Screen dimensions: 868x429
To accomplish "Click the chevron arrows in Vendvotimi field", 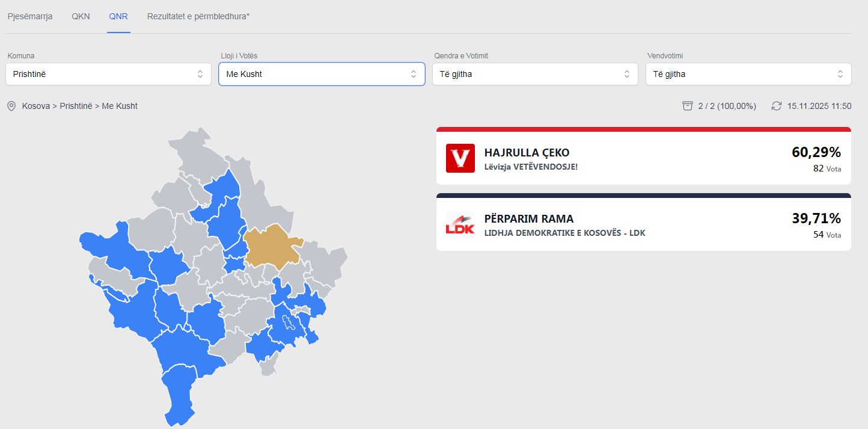I will [840, 74].
